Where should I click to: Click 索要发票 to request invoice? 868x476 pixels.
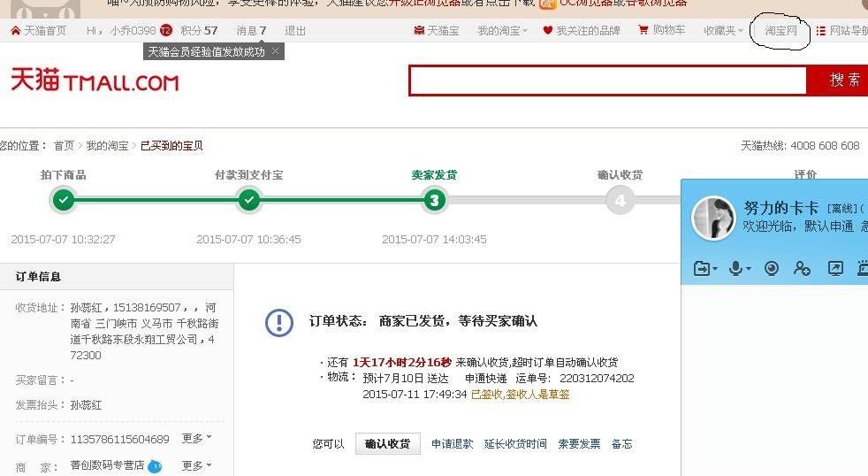point(579,444)
